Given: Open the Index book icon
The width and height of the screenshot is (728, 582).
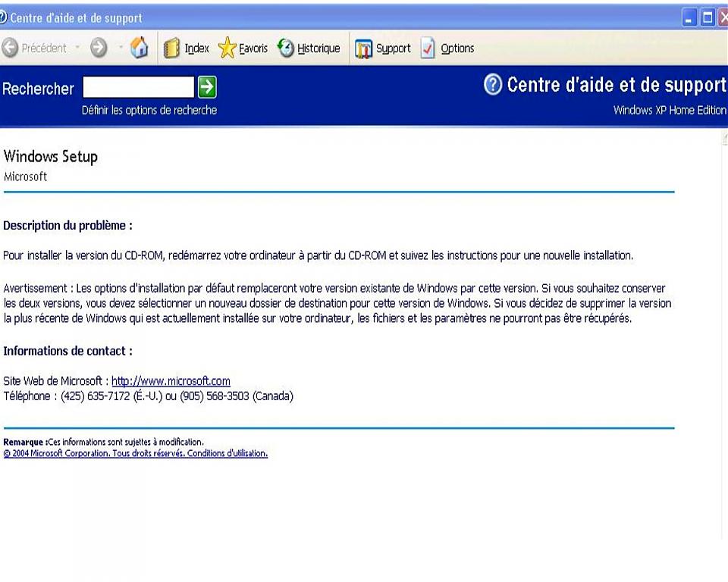Looking at the screenshot, I should click(x=172, y=48).
